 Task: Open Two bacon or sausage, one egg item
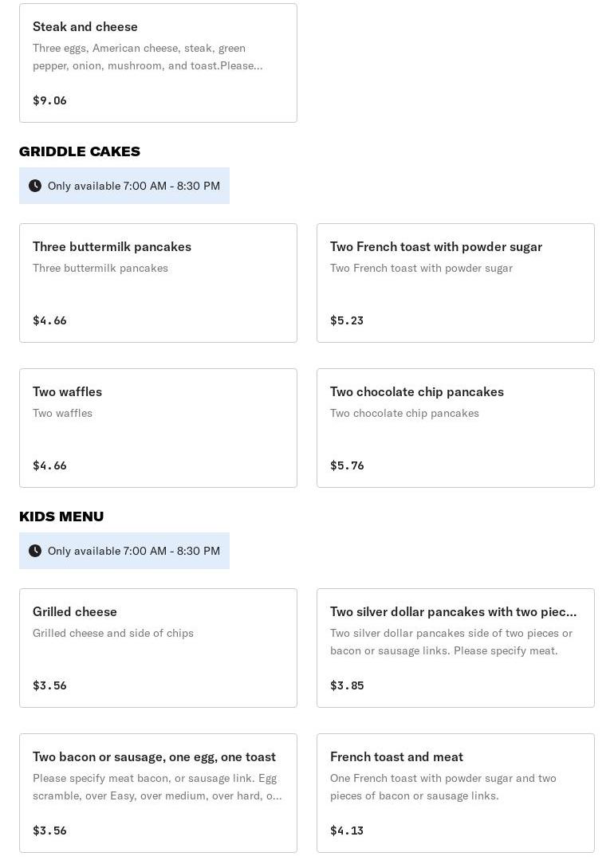[158, 793]
